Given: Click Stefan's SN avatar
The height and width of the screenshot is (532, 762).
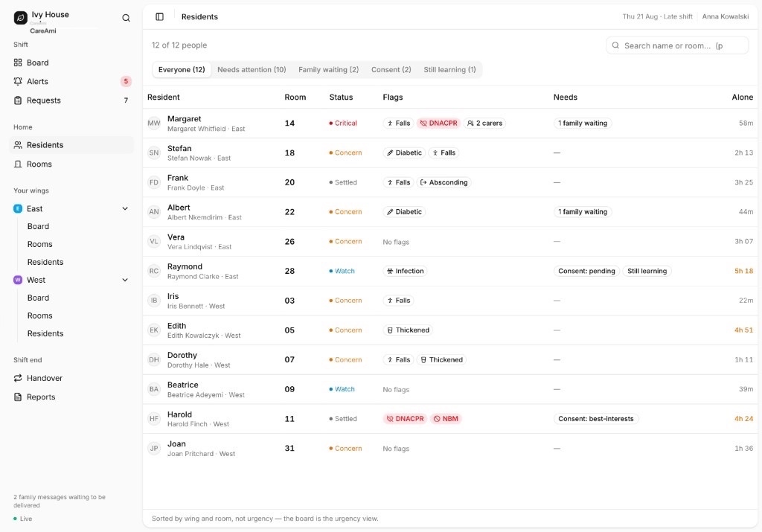Looking at the screenshot, I should 154,153.
